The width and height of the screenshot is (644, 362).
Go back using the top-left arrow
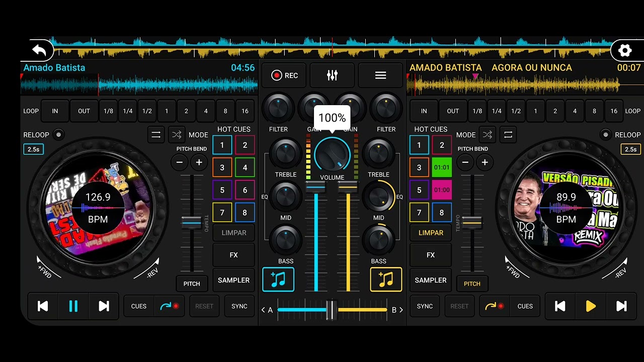coord(39,50)
